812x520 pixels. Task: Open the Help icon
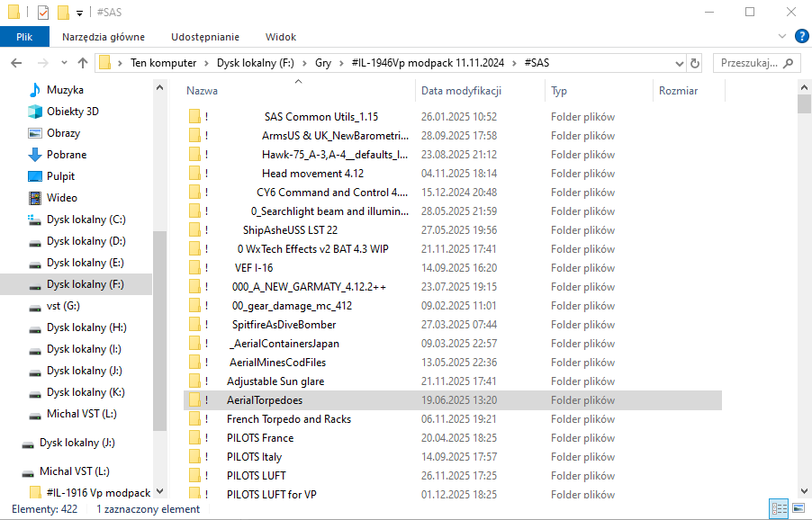pyautogui.click(x=801, y=36)
